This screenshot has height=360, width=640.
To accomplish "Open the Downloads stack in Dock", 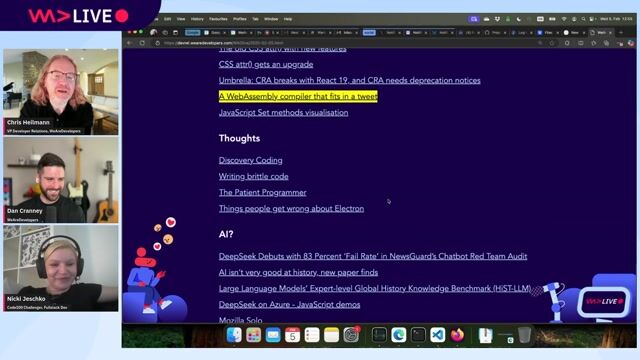I will point(485,335).
